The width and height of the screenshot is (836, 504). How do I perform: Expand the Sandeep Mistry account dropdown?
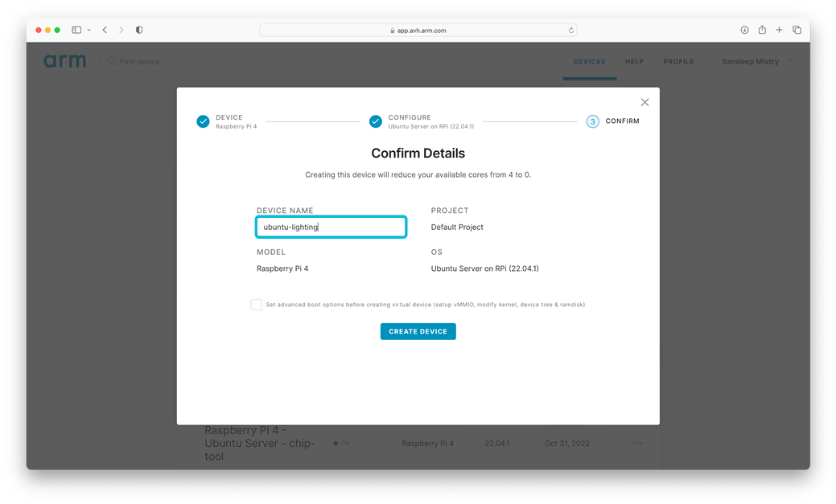[756, 61]
